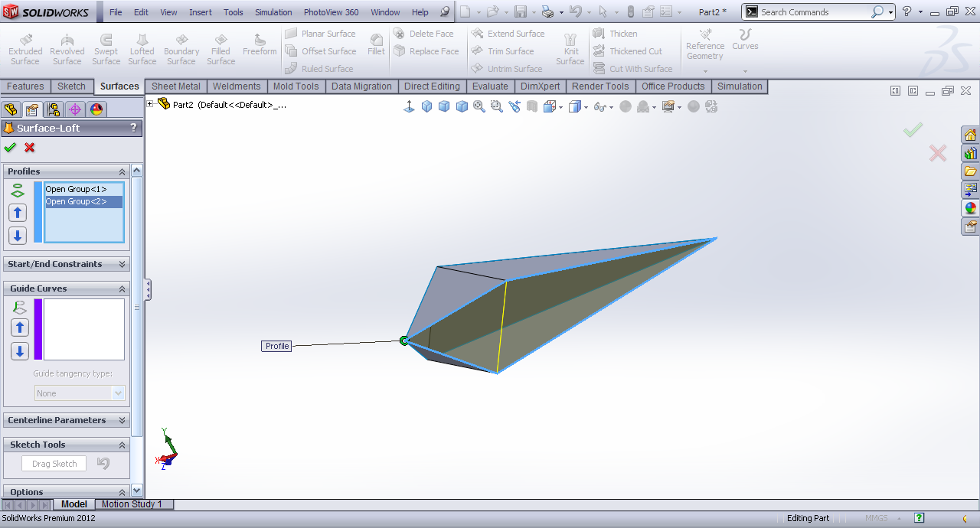Expand the Centerline Parameters section
Image resolution: width=980 pixels, height=528 pixels.
coord(122,420)
